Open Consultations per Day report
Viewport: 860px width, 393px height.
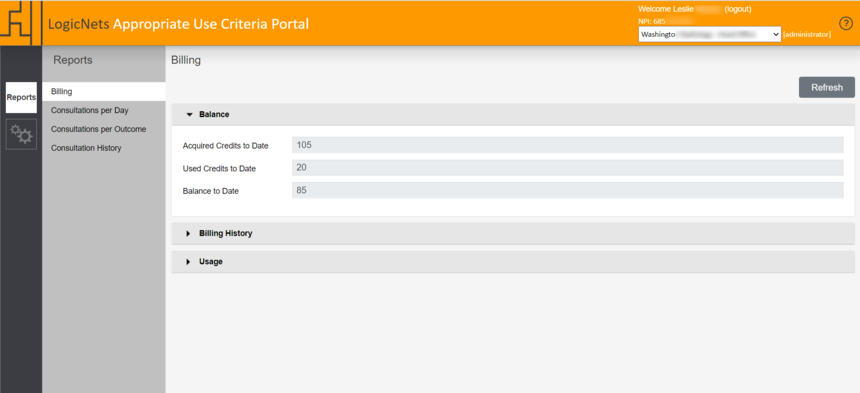[x=89, y=110]
